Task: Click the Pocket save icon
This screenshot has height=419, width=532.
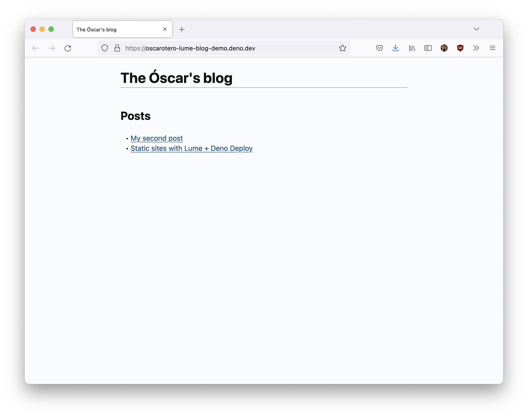Action: coord(380,48)
